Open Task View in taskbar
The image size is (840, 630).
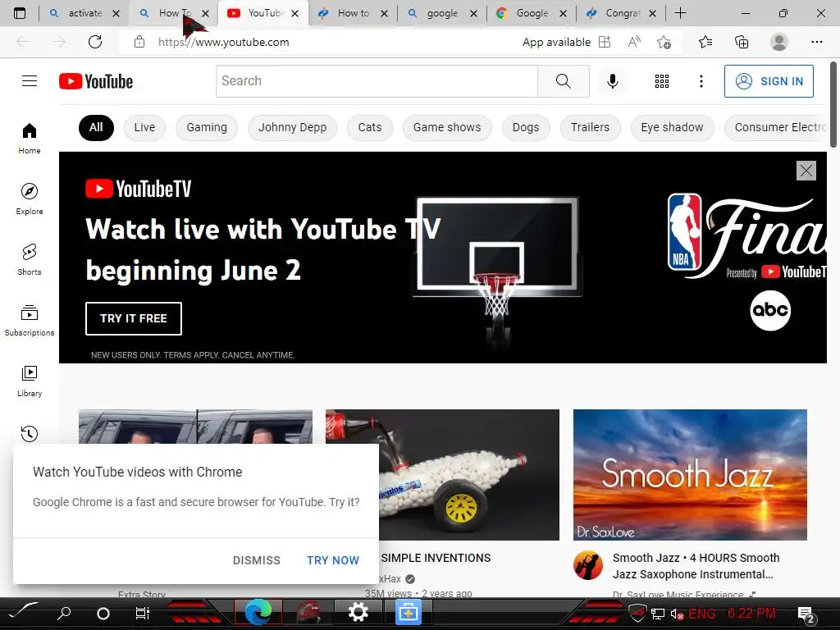point(143,613)
